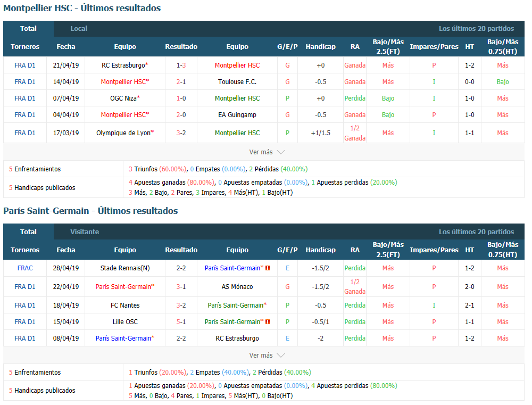The height and width of the screenshot is (405, 532).
Task: Click the 1-3 result on 21/04/19
Action: coord(181,65)
